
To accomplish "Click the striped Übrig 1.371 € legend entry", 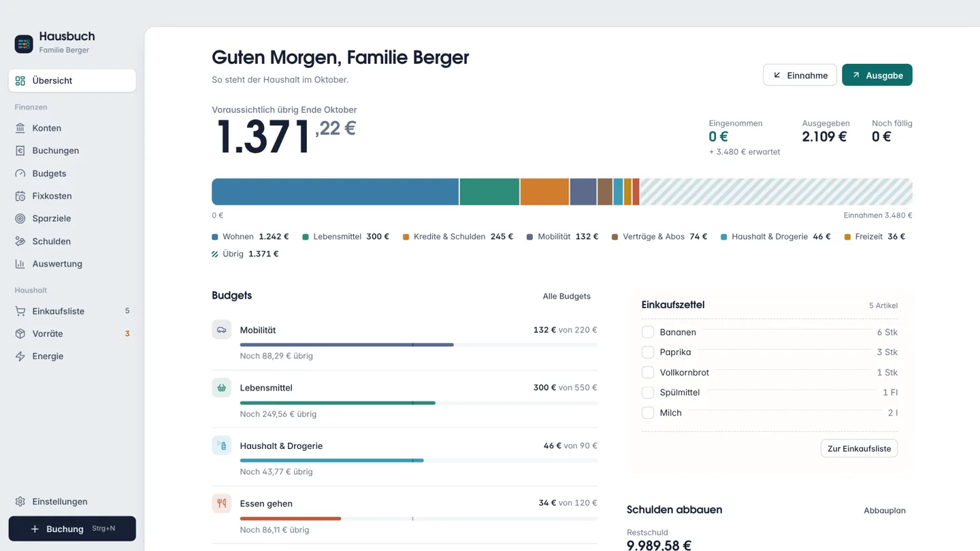I will [x=245, y=254].
